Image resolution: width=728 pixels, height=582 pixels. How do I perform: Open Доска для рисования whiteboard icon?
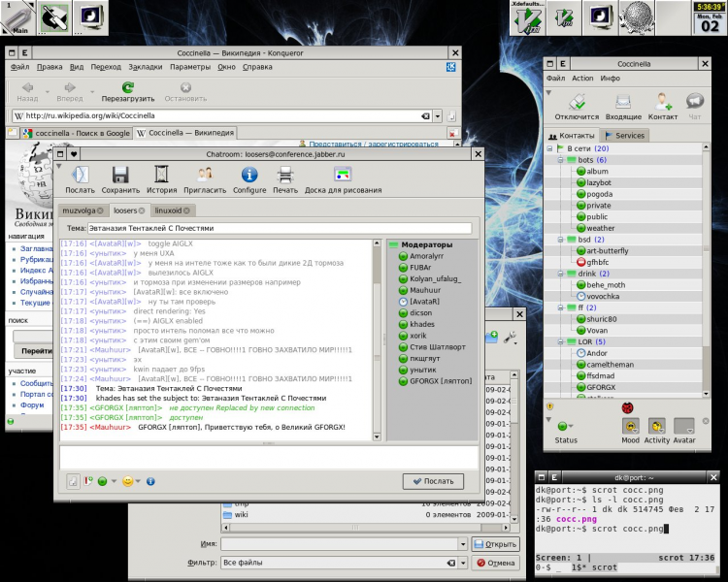tap(342, 176)
